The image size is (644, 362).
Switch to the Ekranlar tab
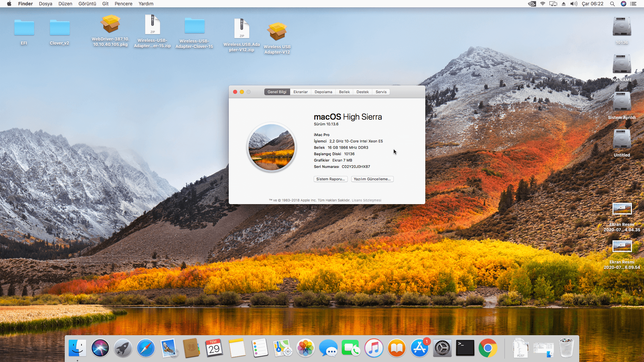click(300, 92)
